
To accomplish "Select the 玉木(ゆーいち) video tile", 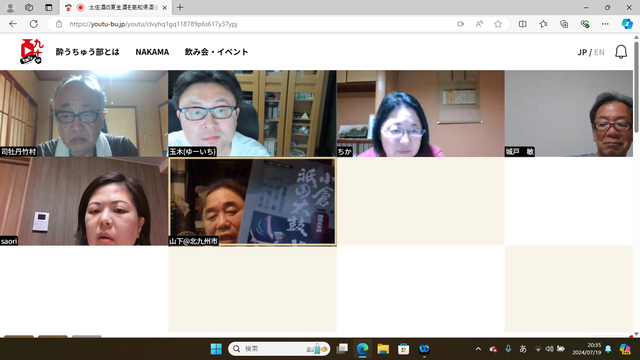I will (252, 113).
